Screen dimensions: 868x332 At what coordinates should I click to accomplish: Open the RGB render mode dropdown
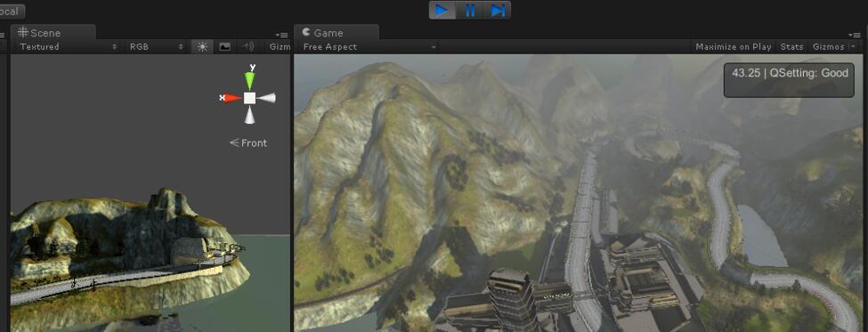tap(156, 47)
